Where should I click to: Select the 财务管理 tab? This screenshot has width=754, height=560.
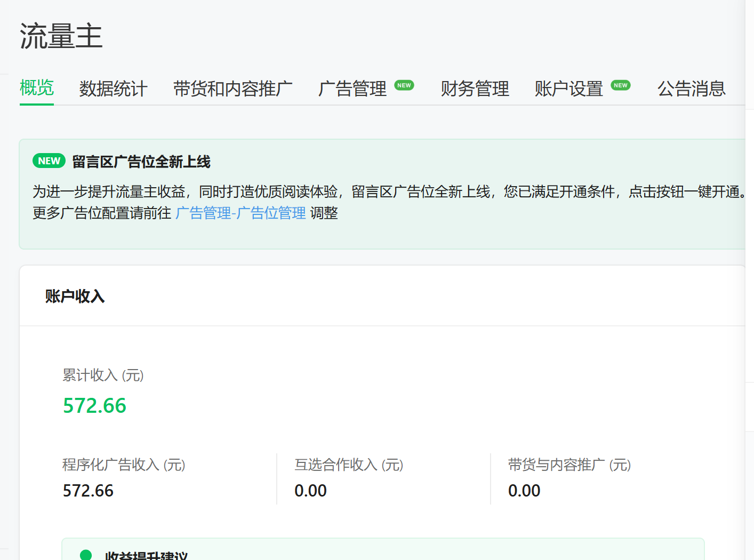(x=475, y=89)
